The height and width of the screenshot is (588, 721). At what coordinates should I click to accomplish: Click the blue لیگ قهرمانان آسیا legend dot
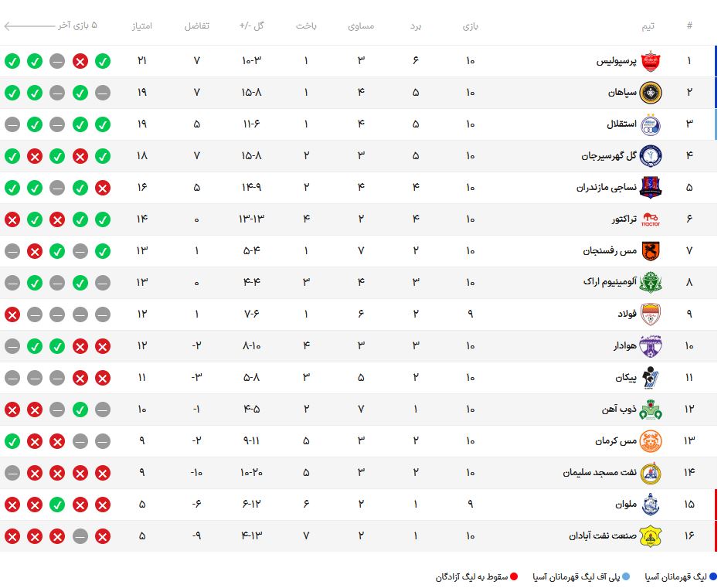pos(712,576)
